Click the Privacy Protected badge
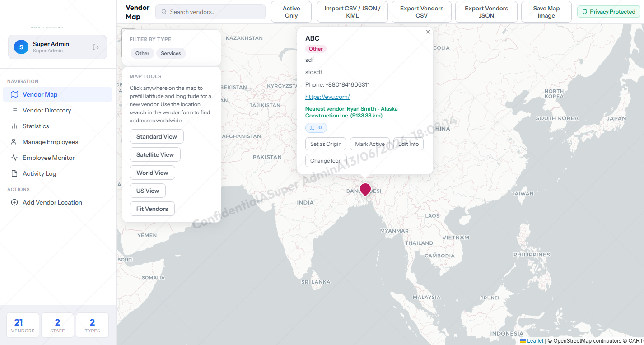This screenshot has height=345, width=644. (609, 12)
